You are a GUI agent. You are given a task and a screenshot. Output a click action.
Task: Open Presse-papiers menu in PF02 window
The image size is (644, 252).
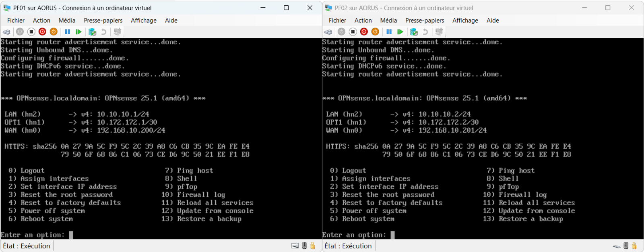tap(425, 21)
